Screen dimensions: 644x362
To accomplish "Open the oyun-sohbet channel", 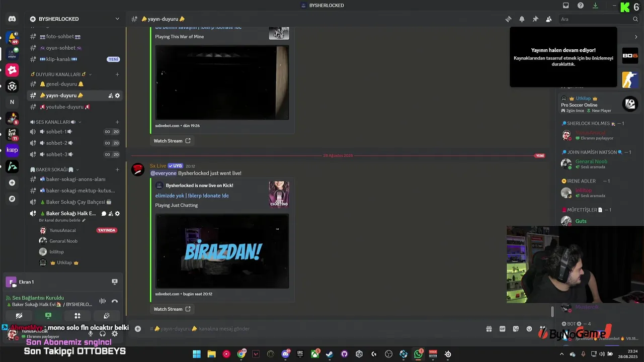I will (74, 48).
